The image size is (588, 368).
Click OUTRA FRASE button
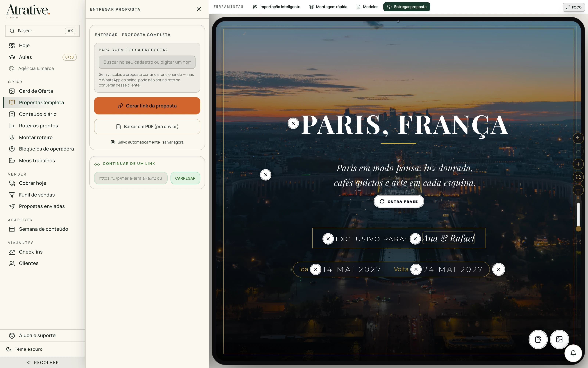point(399,201)
